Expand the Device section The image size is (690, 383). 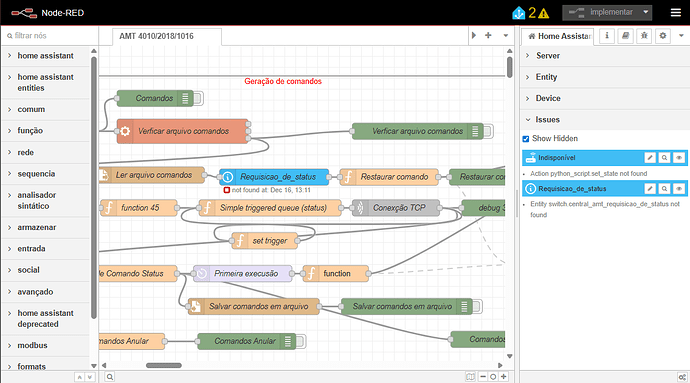pos(605,99)
